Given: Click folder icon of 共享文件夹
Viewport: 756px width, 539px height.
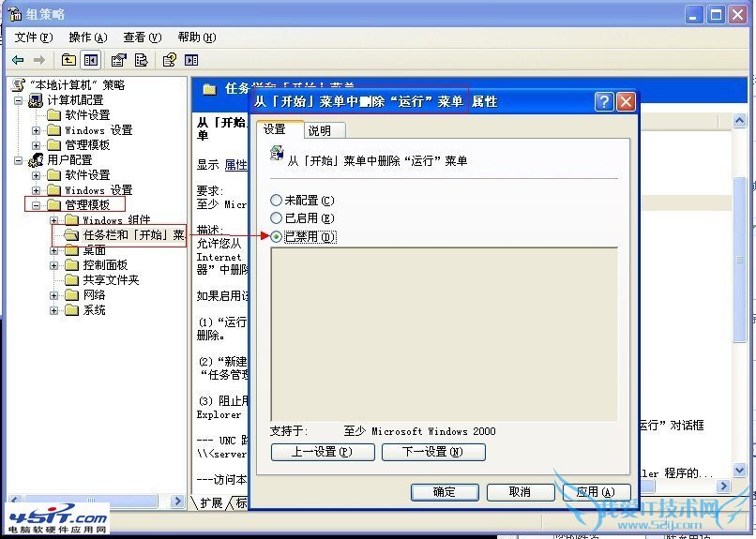Looking at the screenshot, I should point(72,280).
